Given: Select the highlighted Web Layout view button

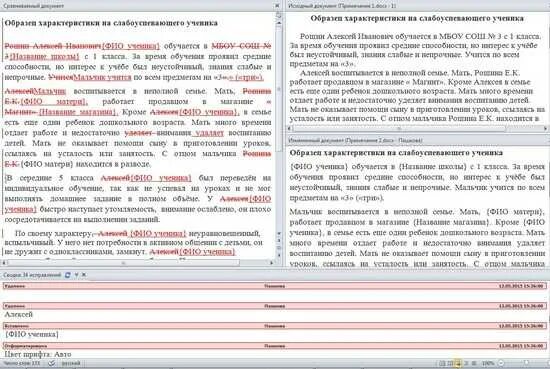Looking at the screenshot, I should click(458, 363).
